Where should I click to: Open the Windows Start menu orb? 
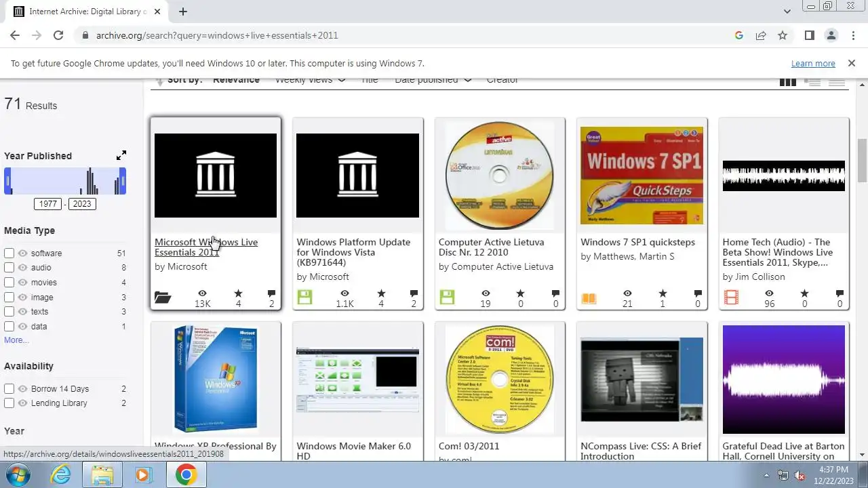click(x=19, y=474)
